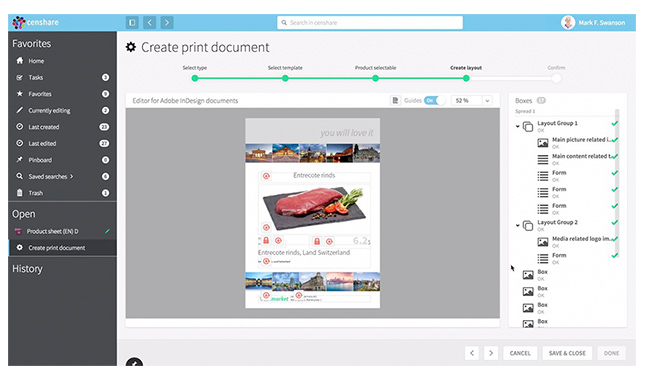646x380 pixels.
Task: Select Main content related text box
Action: point(575,159)
